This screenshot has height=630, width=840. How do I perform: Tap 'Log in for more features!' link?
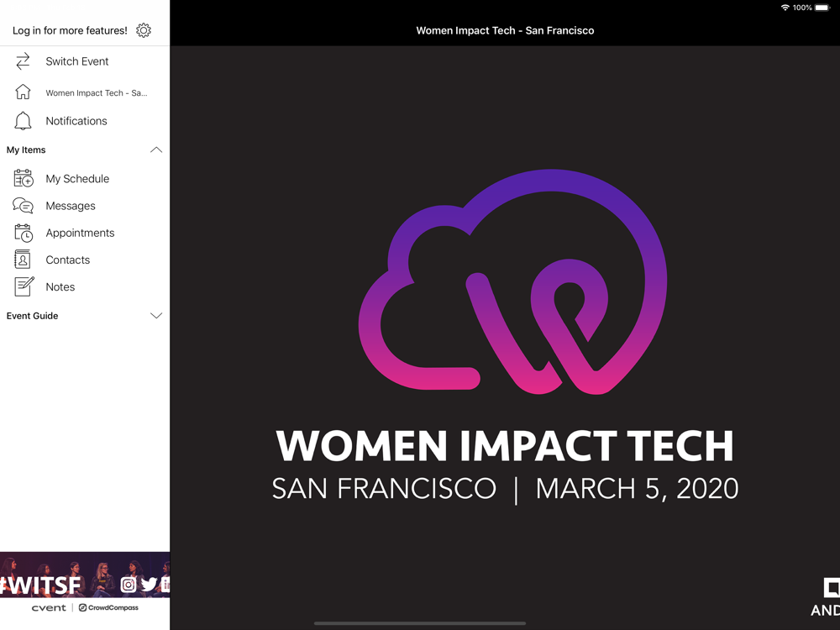[x=71, y=30]
